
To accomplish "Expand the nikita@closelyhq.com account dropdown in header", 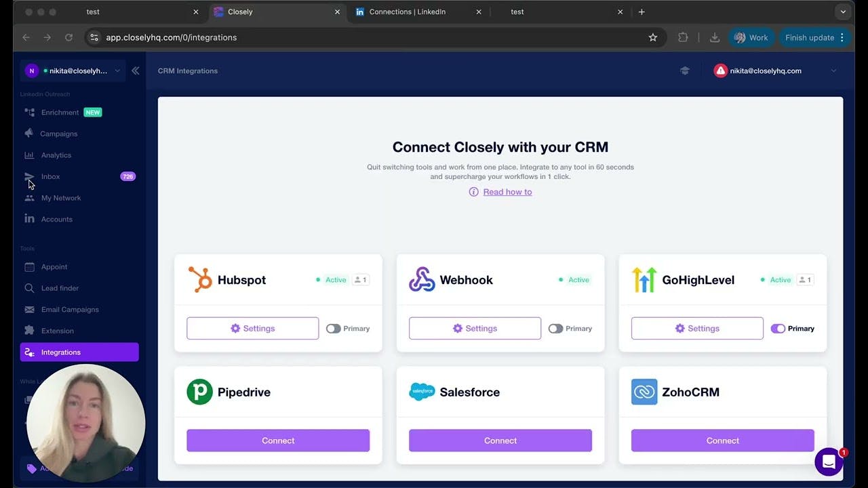I will tap(833, 70).
